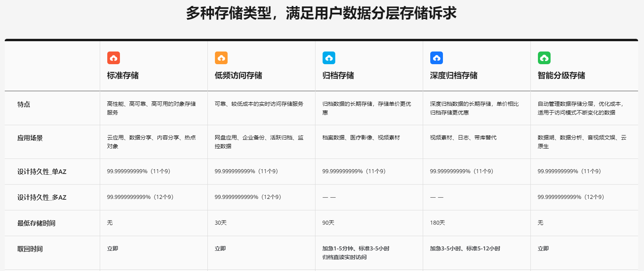Click the cell 高性能、高可靠、高可用的对象存储服务

[x=152, y=108]
